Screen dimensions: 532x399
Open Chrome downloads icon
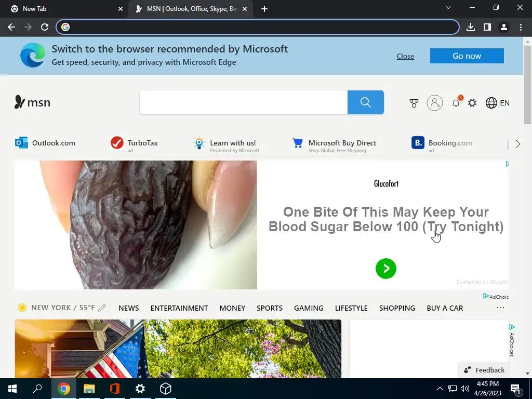470,27
